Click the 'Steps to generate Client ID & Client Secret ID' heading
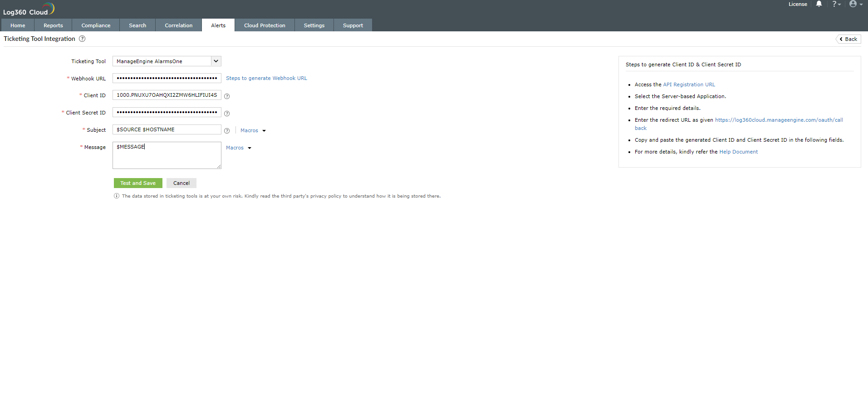Image resolution: width=868 pixels, height=412 pixels. (683, 65)
